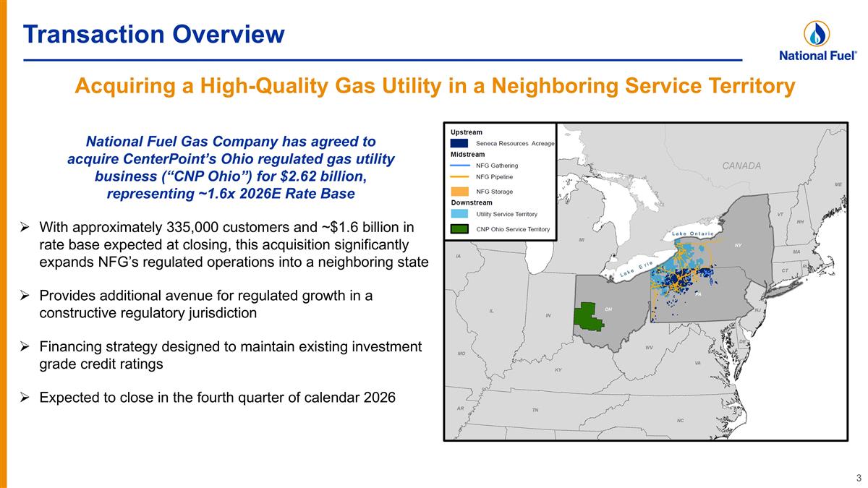Click the 'KY' state label on map

(x=558, y=369)
